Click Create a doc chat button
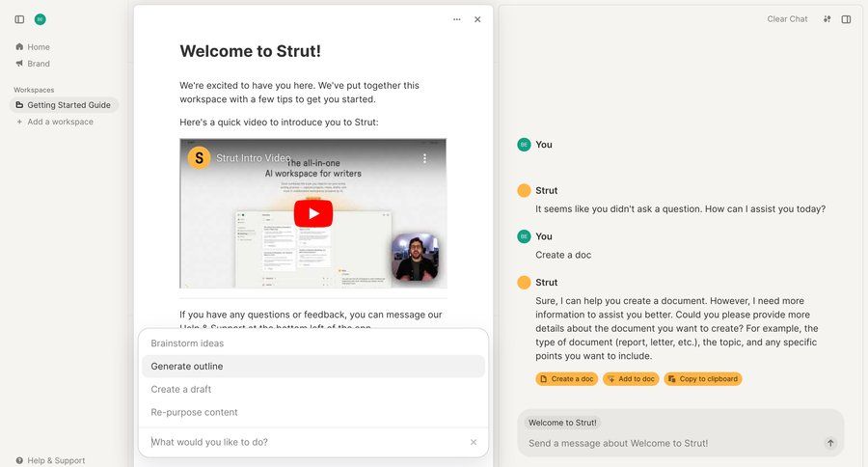 [x=567, y=379]
